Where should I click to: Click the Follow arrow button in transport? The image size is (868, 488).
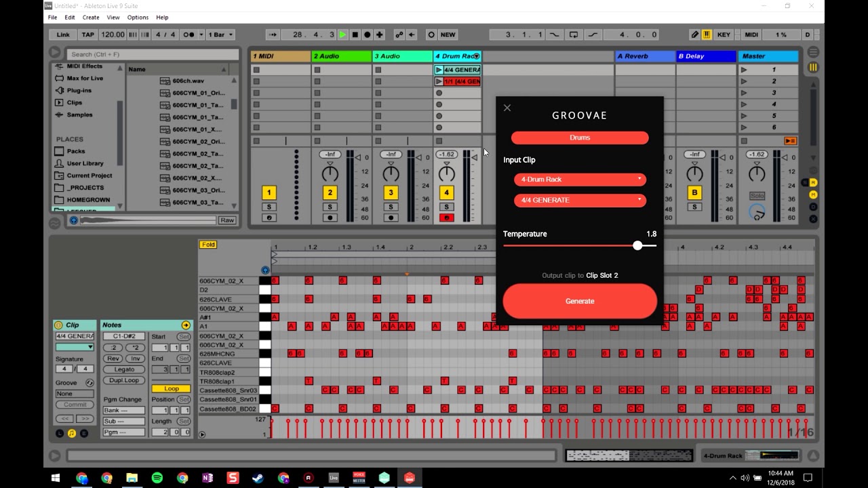273,35
